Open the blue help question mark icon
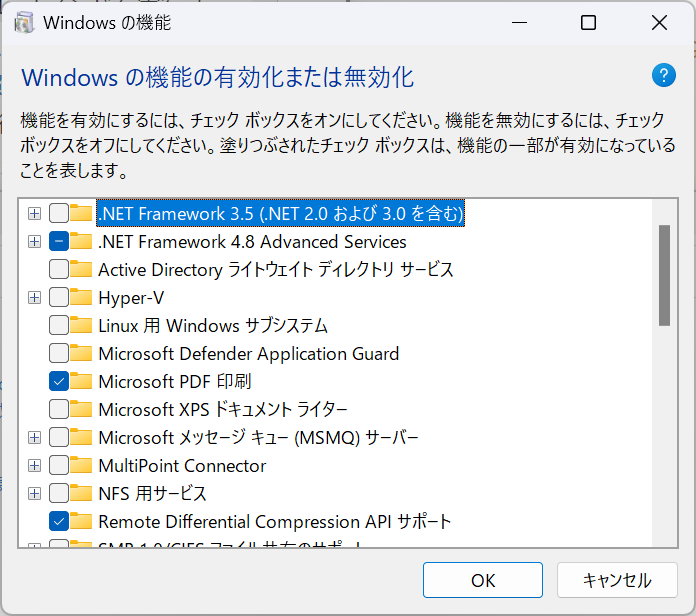 coord(664,75)
